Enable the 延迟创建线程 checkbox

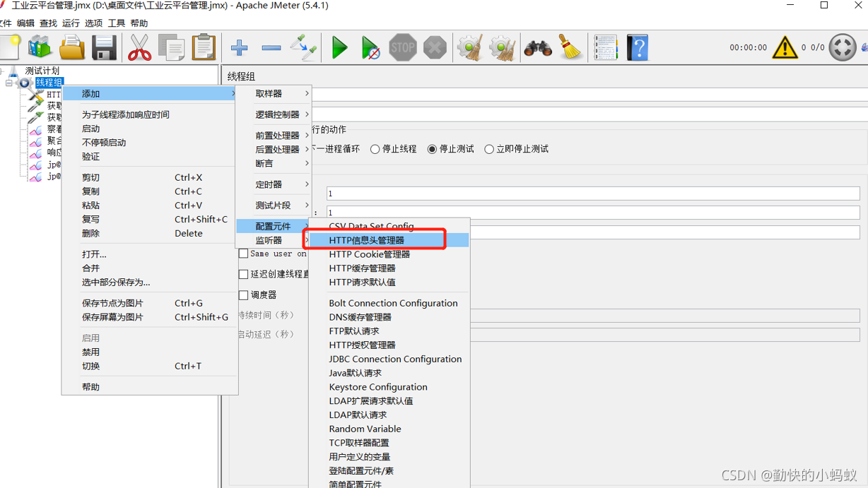click(244, 274)
